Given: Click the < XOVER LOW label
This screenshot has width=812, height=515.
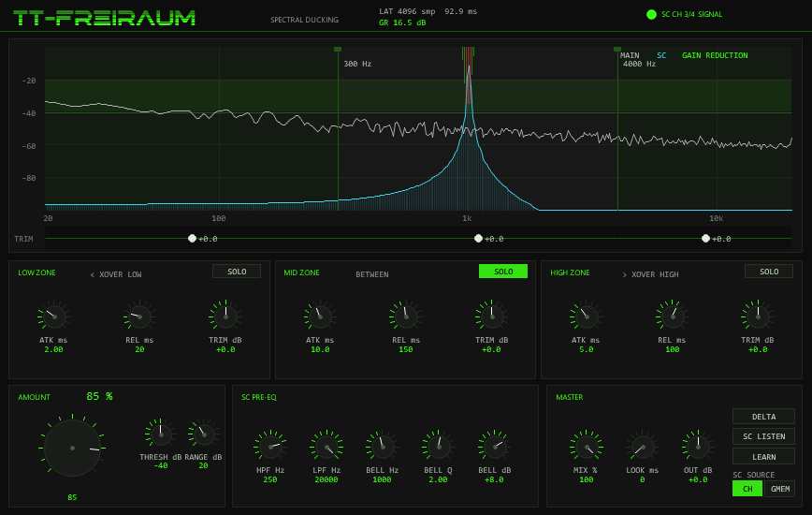Looking at the screenshot, I should (x=116, y=274).
